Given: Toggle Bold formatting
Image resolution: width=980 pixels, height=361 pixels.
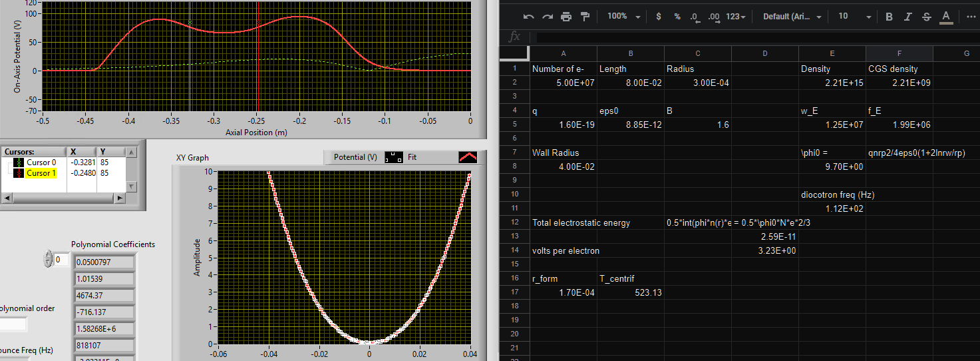Looking at the screenshot, I should (x=889, y=17).
